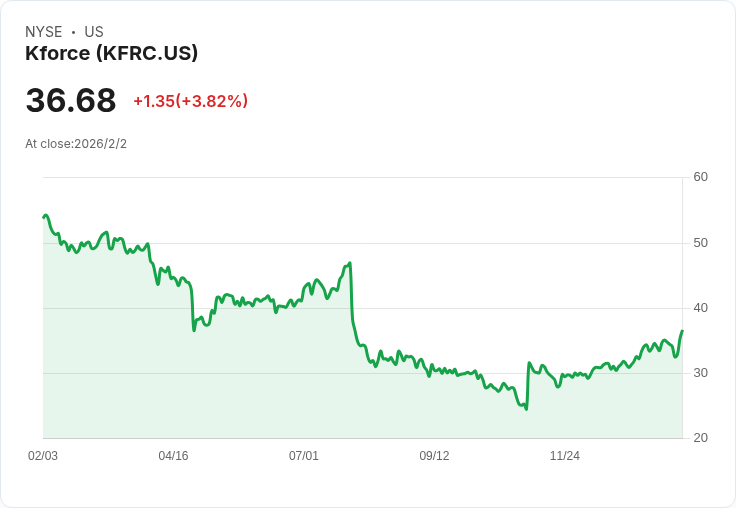The width and height of the screenshot is (736, 508).
Task: Select the 07/01 date on the x-axis
Action: 304,456
